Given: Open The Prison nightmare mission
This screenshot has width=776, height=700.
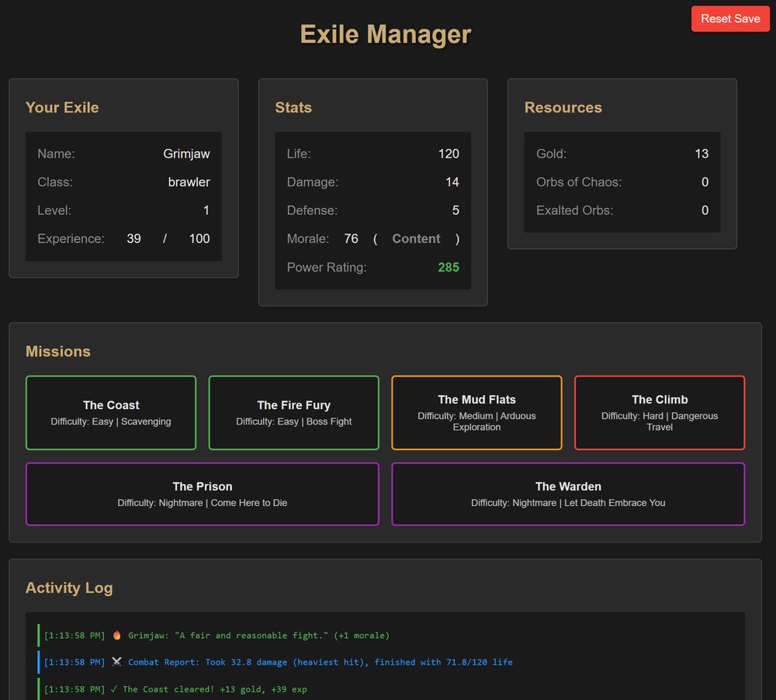Looking at the screenshot, I should [203, 494].
